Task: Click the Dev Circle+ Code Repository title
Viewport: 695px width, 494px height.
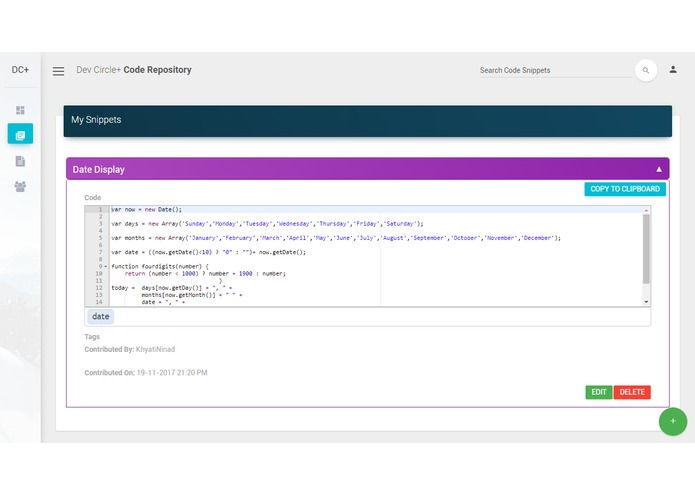Action: click(134, 70)
